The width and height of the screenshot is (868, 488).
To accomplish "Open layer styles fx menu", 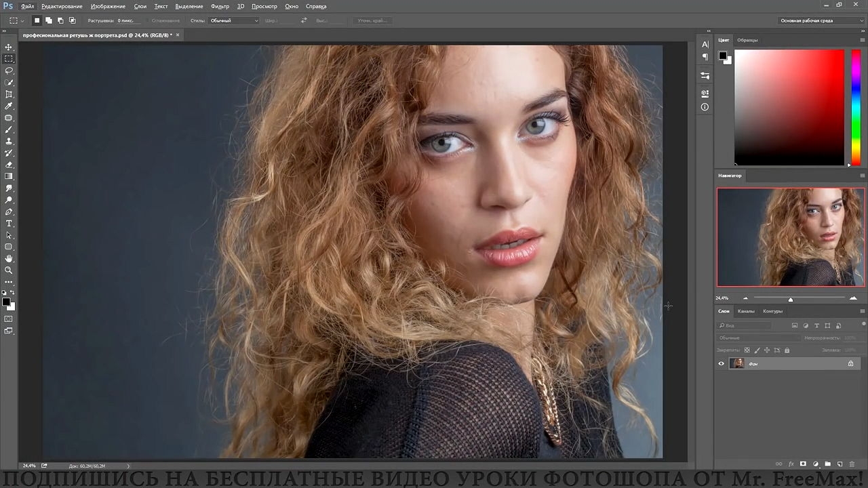I will tap(791, 464).
